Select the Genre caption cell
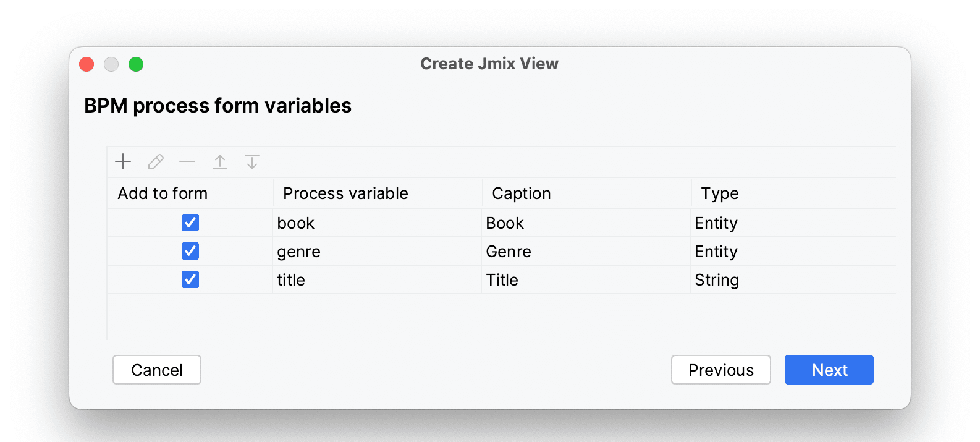The image size is (980, 442). coord(509,252)
